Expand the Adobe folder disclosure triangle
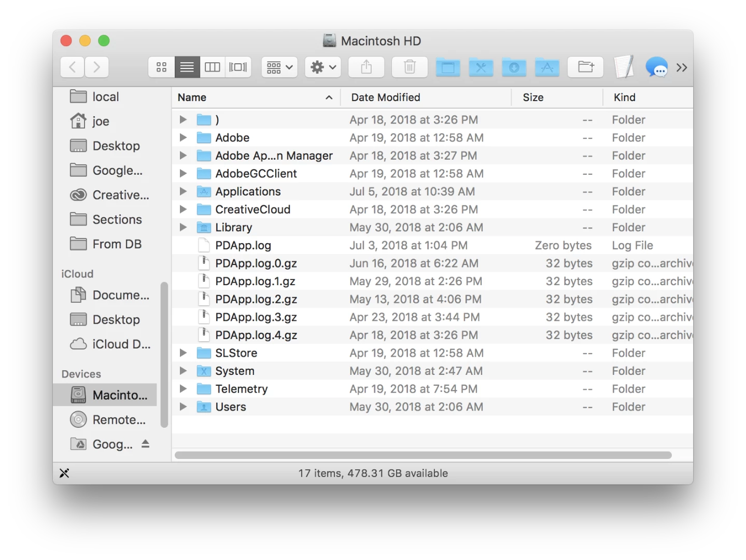This screenshot has height=560, width=746. tap(183, 137)
